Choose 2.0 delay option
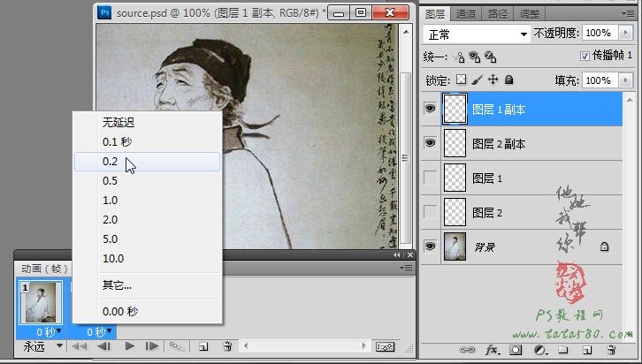The height and width of the screenshot is (364, 642). coord(148,220)
